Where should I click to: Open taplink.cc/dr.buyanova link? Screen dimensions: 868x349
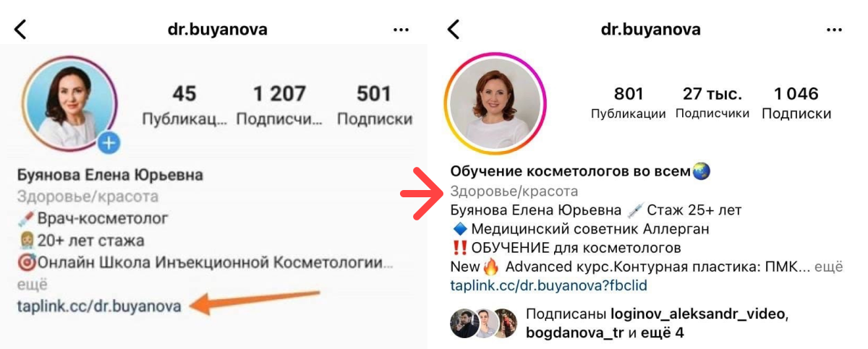pyautogui.click(x=99, y=306)
